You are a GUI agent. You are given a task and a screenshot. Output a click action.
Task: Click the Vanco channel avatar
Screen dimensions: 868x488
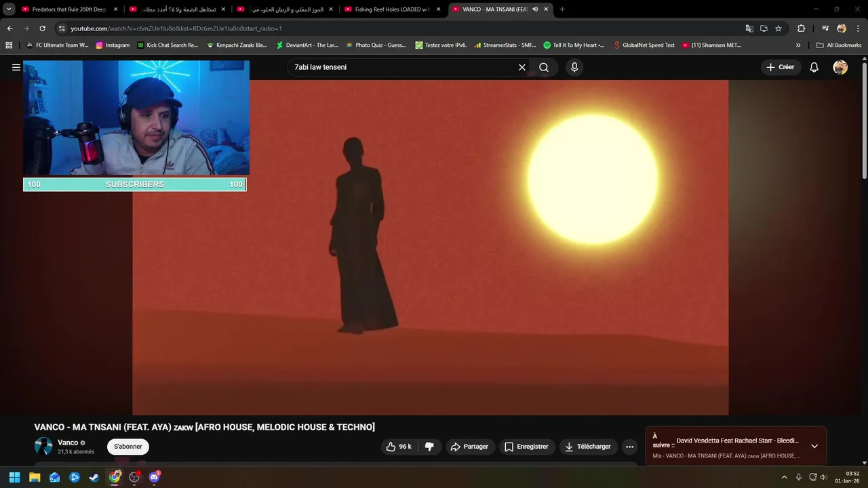pos(43,446)
